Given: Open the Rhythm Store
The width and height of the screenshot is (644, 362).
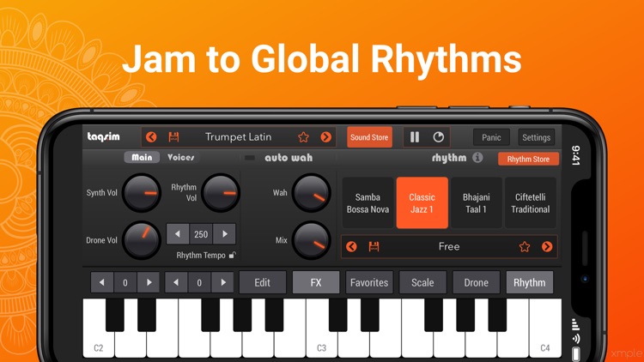Looking at the screenshot, I should [x=528, y=159].
